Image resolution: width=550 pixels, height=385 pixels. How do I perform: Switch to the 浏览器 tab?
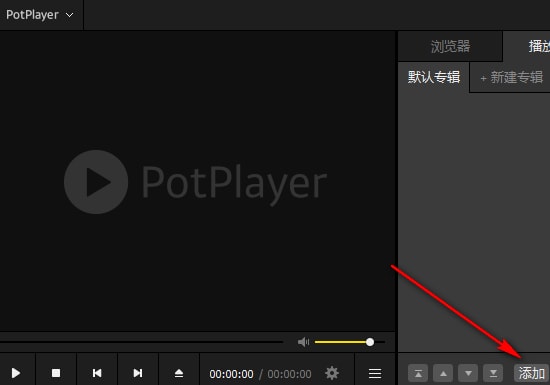tap(450, 46)
